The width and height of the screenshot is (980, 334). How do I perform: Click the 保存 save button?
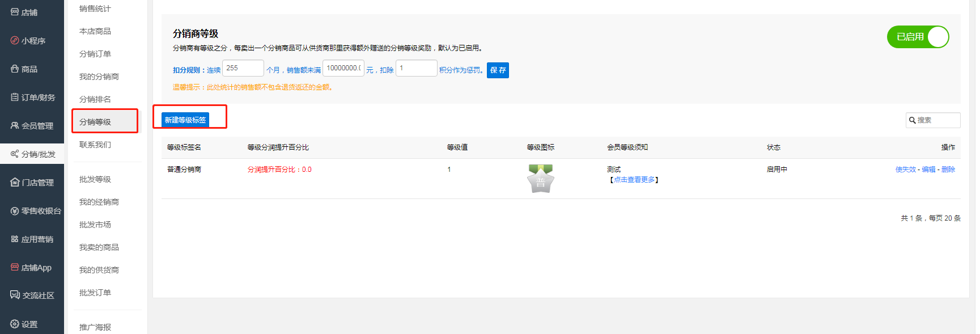tap(498, 70)
